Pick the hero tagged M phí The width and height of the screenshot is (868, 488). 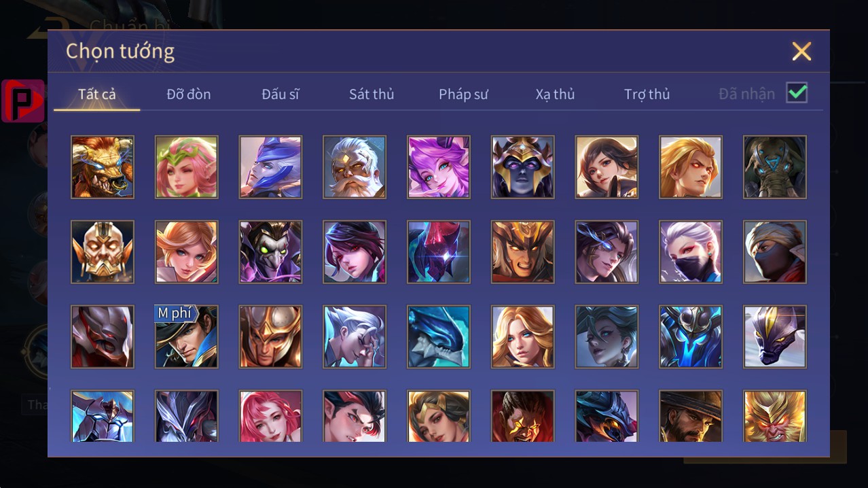187,336
